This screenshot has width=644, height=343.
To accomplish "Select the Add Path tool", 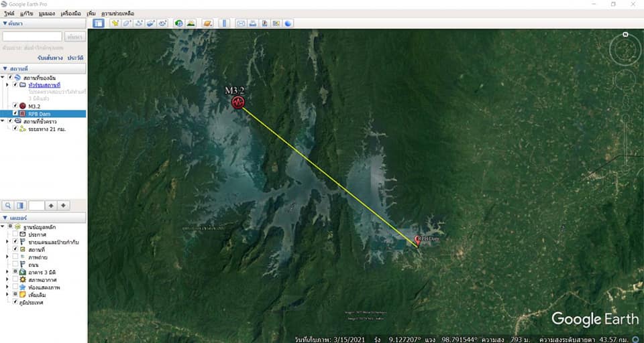I will (139, 23).
